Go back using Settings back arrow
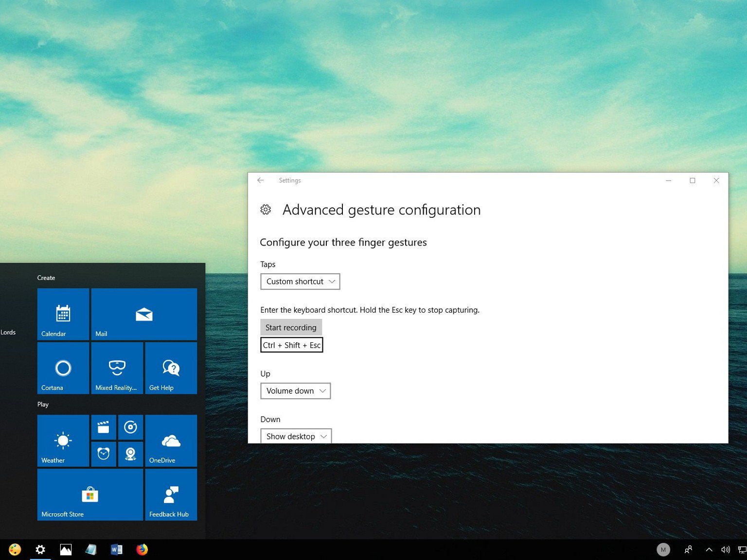Screen dimensions: 747x560 pyautogui.click(x=261, y=180)
